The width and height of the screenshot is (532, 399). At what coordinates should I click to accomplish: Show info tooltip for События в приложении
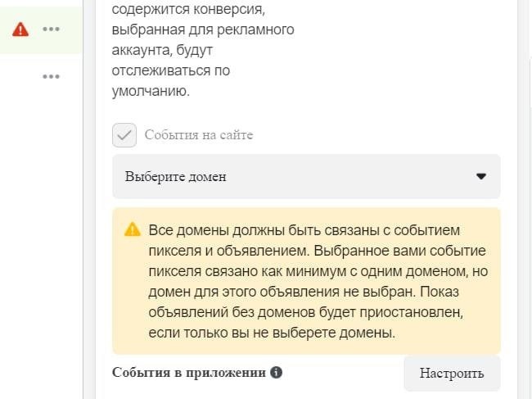coord(276,372)
